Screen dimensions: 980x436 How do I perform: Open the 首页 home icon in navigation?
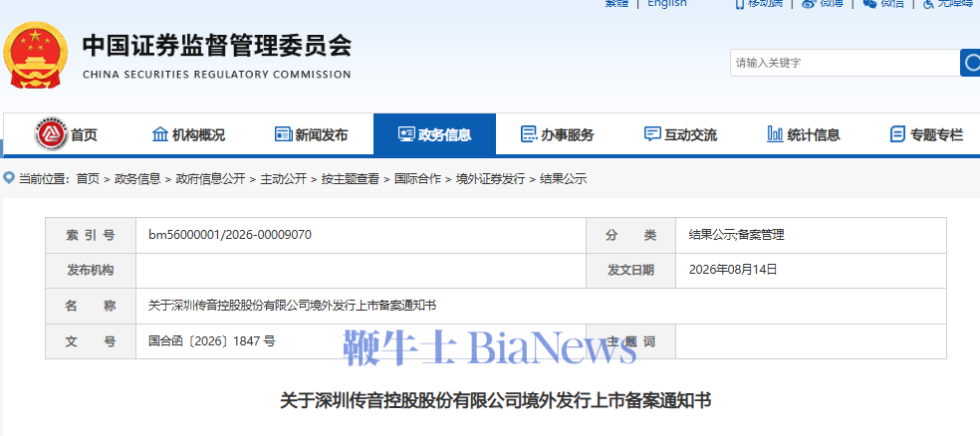coord(51,134)
